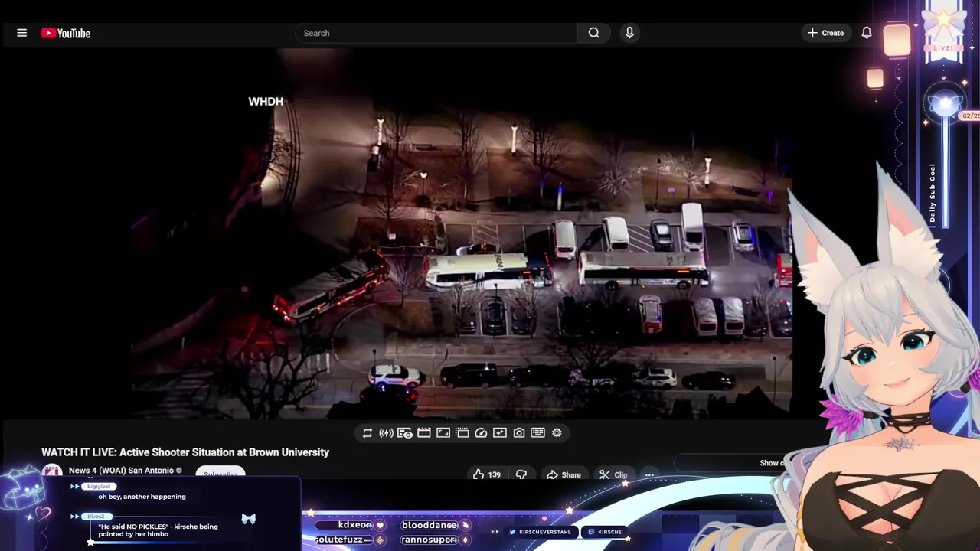Image resolution: width=980 pixels, height=551 pixels.
Task: Open the News 4 (WOAI) San Antonio channel
Action: (121, 471)
